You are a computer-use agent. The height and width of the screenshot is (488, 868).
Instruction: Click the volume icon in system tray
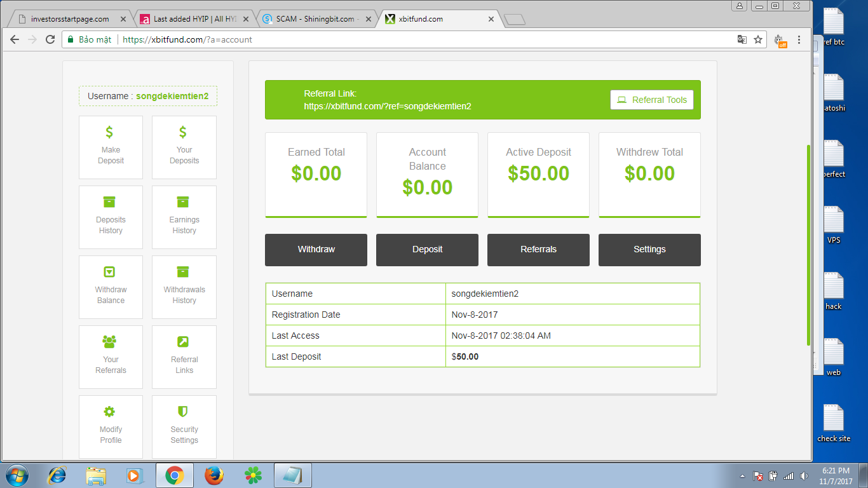(804, 476)
